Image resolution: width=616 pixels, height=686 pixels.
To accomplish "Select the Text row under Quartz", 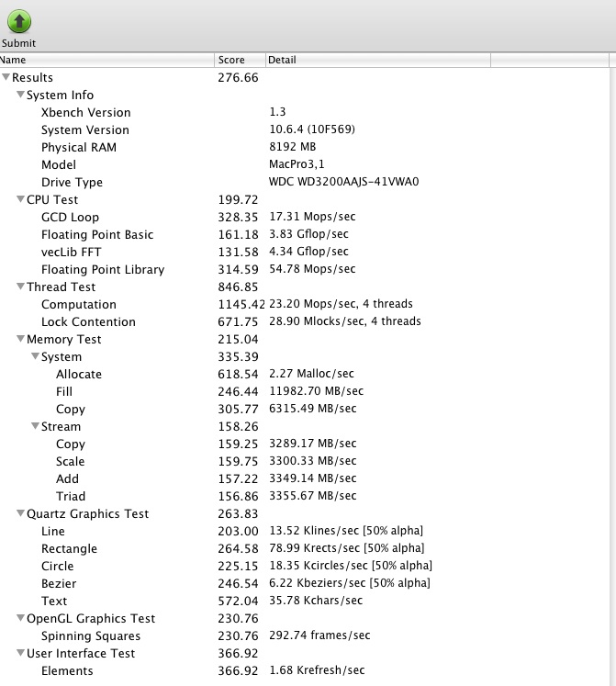I will pos(305,601).
